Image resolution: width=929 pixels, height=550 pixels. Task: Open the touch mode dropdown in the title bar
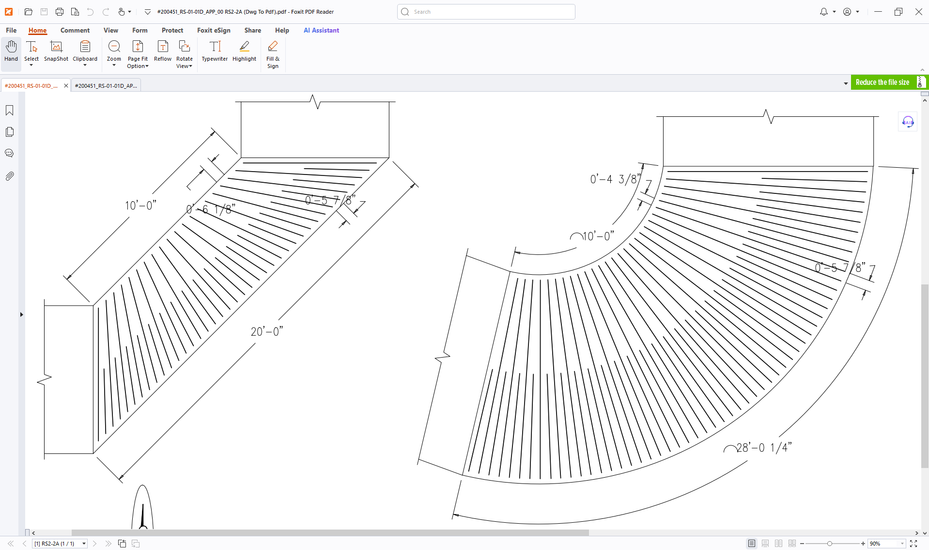pyautogui.click(x=129, y=12)
